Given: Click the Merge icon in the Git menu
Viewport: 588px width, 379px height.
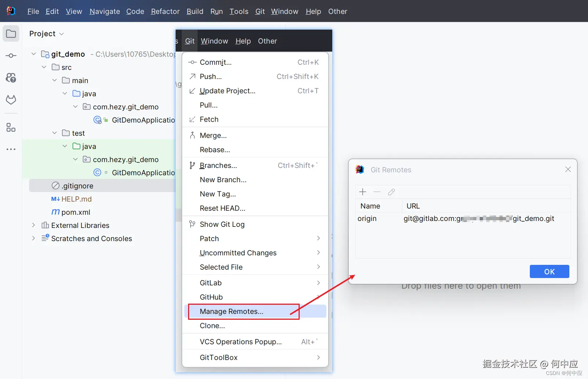Looking at the screenshot, I should 192,135.
